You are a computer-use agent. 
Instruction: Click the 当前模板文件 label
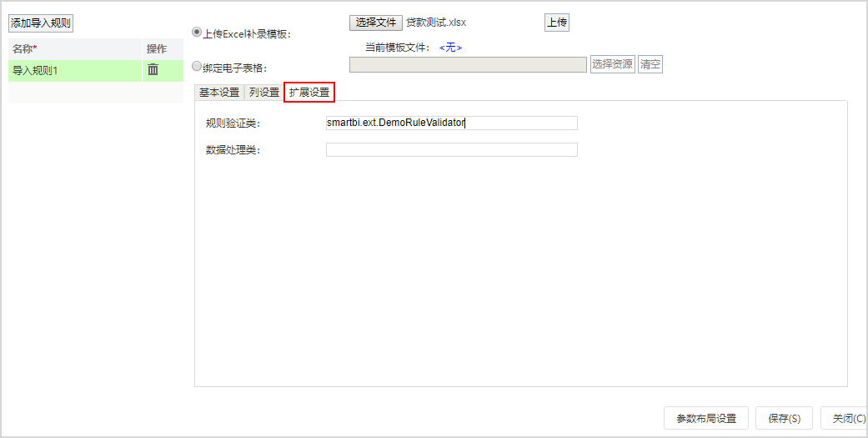coord(398,48)
